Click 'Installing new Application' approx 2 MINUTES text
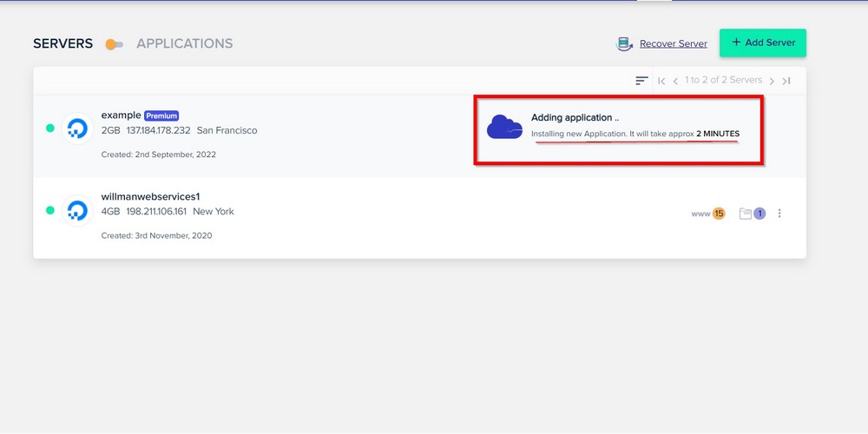868x434 pixels. coord(635,134)
